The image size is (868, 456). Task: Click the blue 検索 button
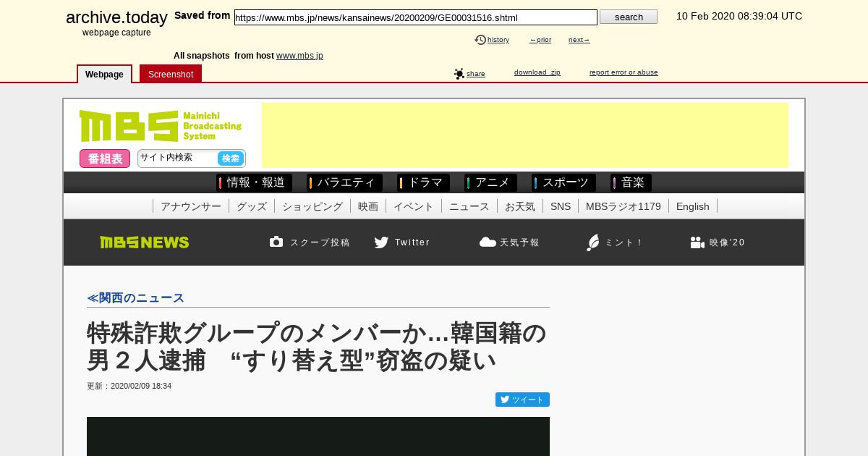(x=231, y=159)
